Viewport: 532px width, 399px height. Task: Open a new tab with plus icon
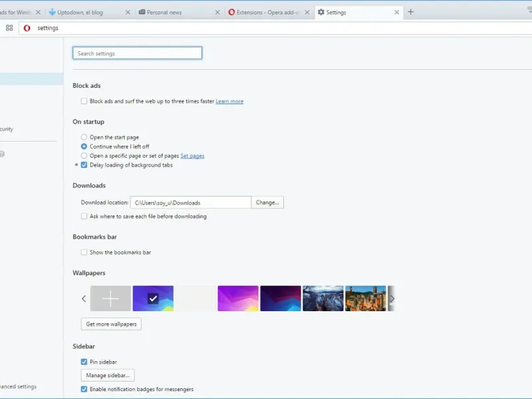tap(410, 12)
